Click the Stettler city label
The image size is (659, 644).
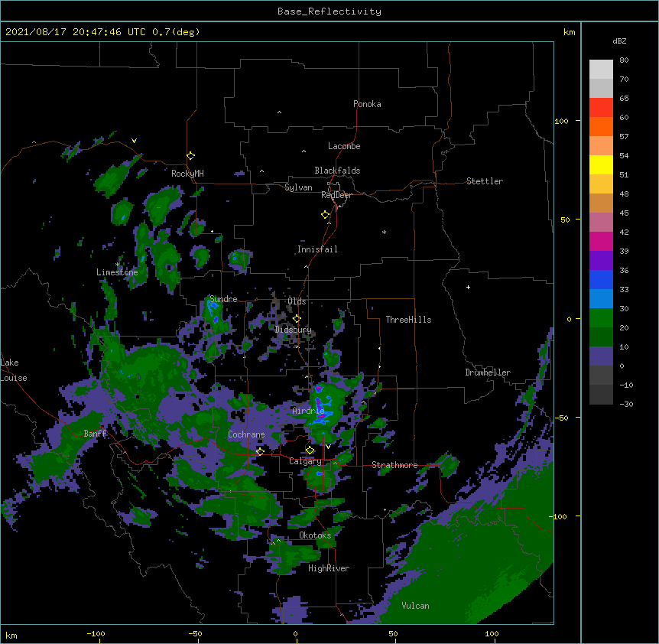click(485, 181)
